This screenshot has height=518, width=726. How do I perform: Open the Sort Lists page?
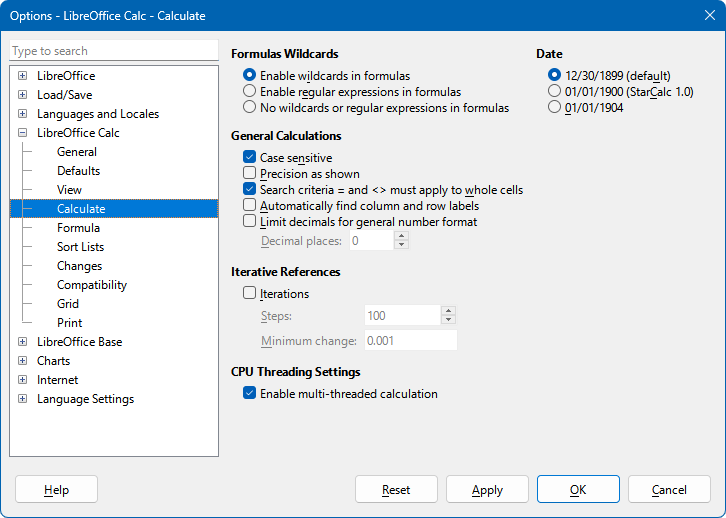(81, 247)
